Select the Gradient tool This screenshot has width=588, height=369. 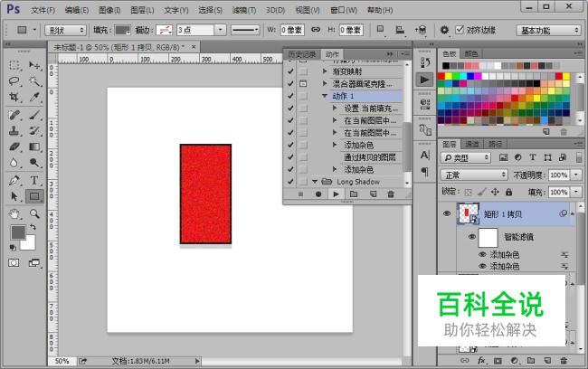pos(35,147)
